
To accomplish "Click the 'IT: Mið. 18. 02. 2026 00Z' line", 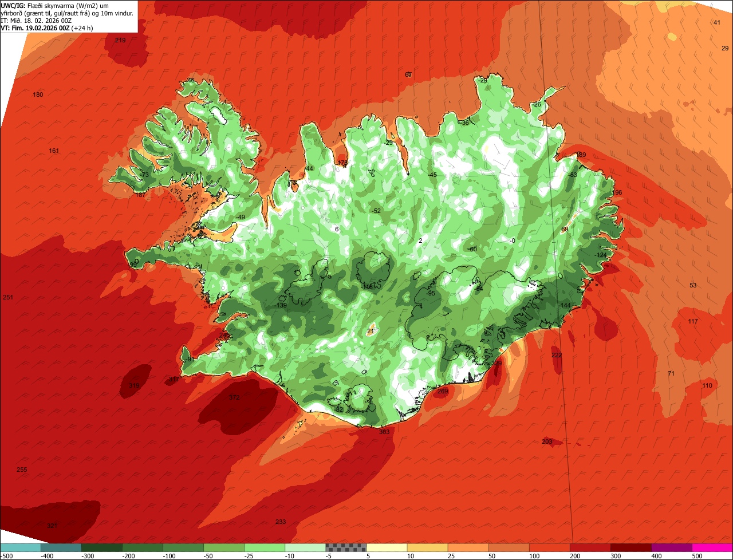I will click(x=36, y=21).
